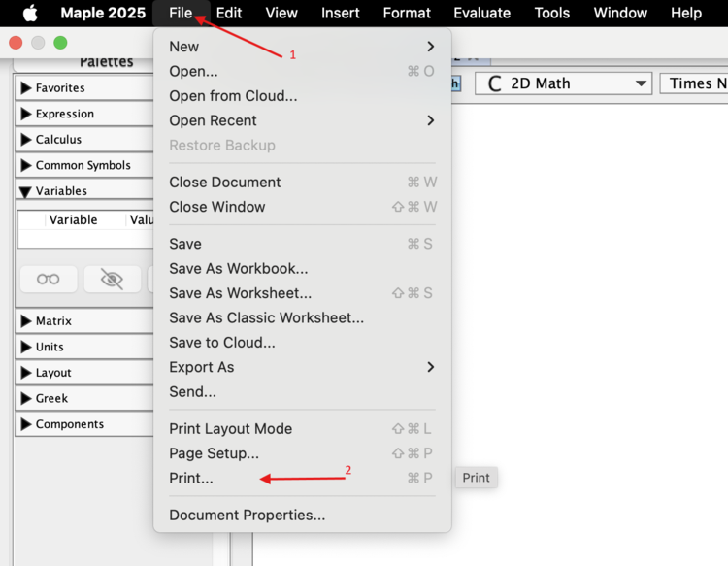Image resolution: width=728 pixels, height=566 pixels.
Task: Choose Document Properties... option
Action: click(x=247, y=515)
